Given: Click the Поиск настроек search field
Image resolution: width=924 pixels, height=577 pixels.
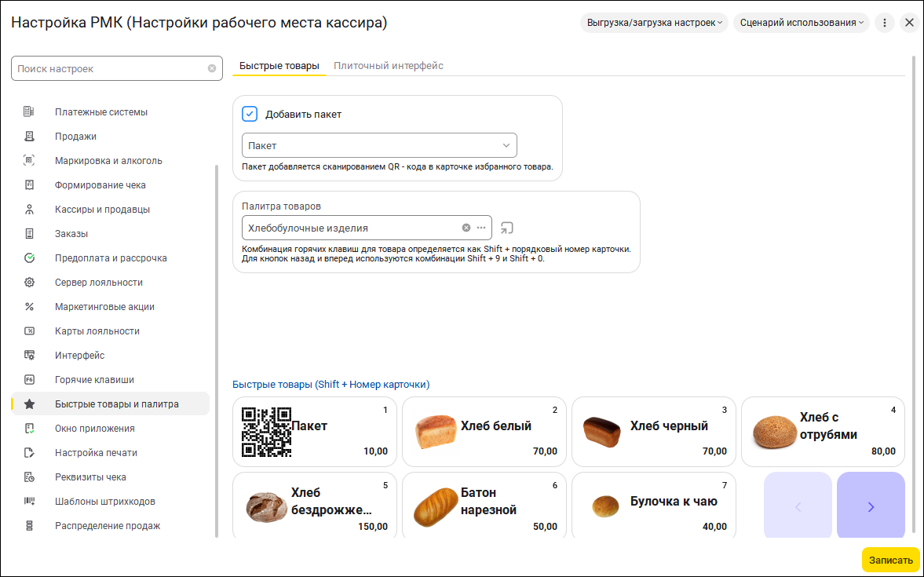Looking at the screenshot, I should point(110,68).
